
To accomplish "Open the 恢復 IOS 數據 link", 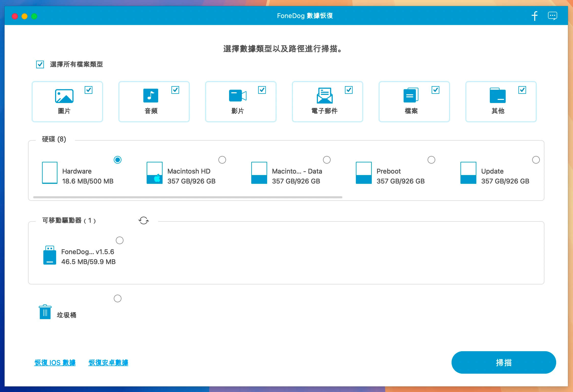I will (x=55, y=362).
